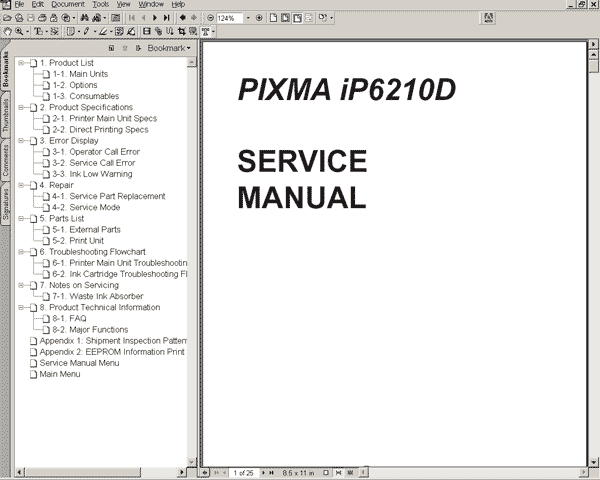Collapse the 4. Repair bookmark
The height and width of the screenshot is (480, 600).
coord(21,185)
